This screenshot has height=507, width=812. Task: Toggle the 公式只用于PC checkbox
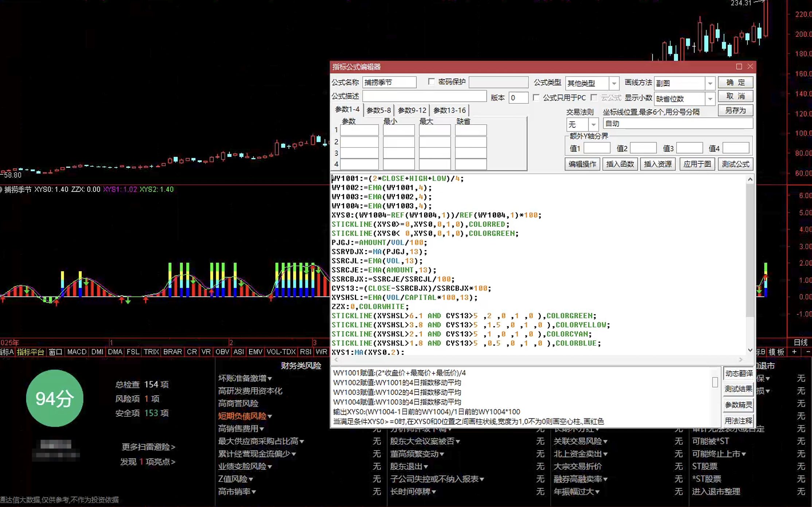pyautogui.click(x=536, y=98)
